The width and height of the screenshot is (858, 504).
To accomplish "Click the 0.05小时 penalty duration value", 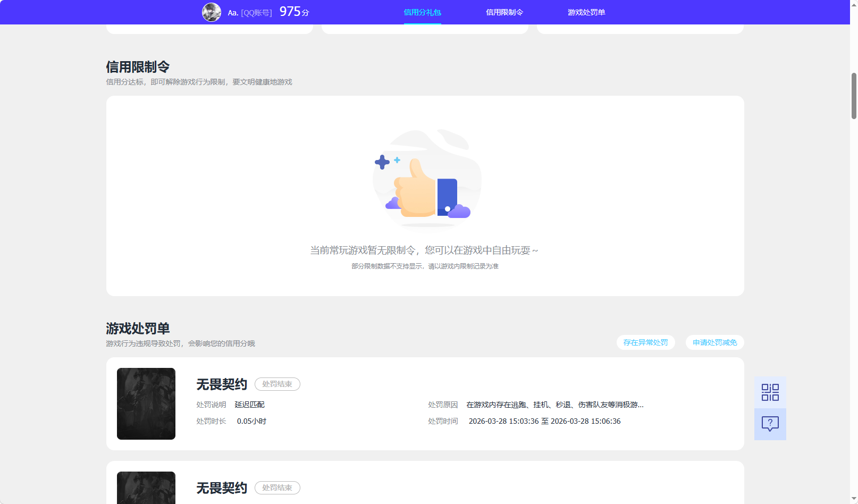I will pos(251,421).
